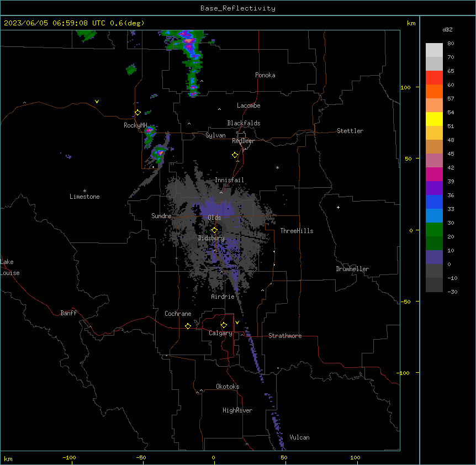
Task: Click the green 30 dBZ legend swatch
Action: coord(434,230)
